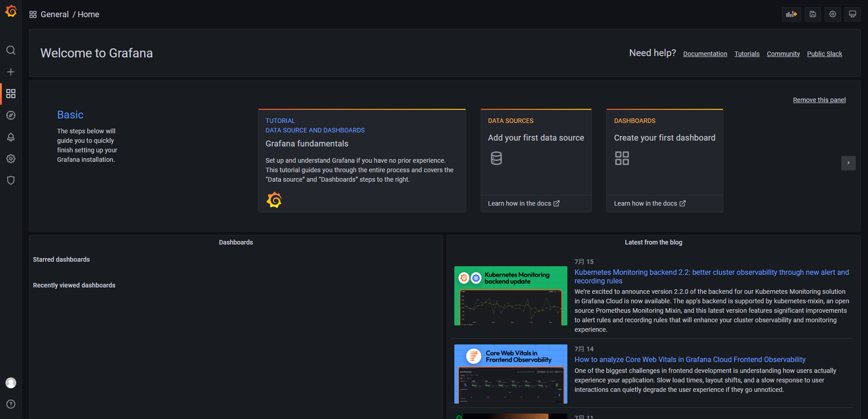Open the Help question mark icon

pos(11,404)
